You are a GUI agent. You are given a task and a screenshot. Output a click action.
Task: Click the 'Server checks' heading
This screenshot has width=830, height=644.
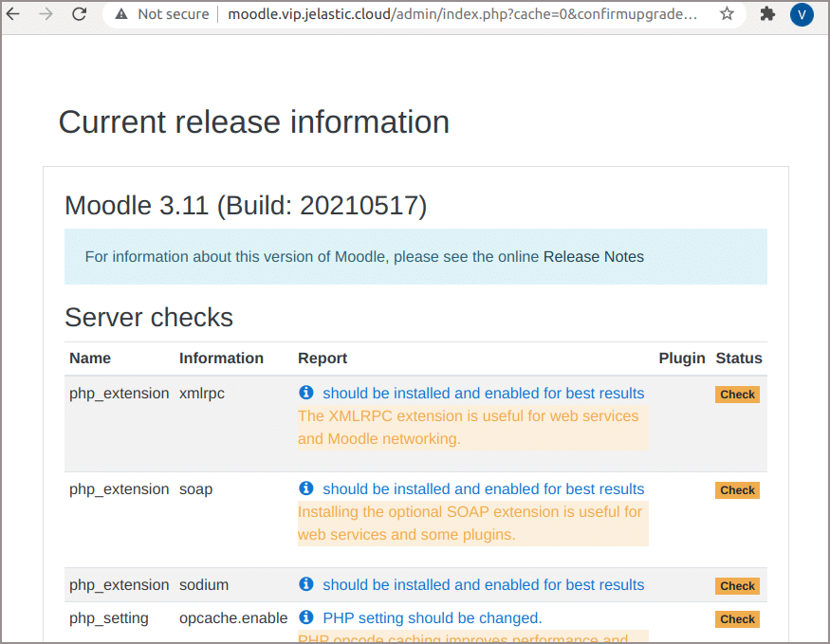click(x=149, y=318)
